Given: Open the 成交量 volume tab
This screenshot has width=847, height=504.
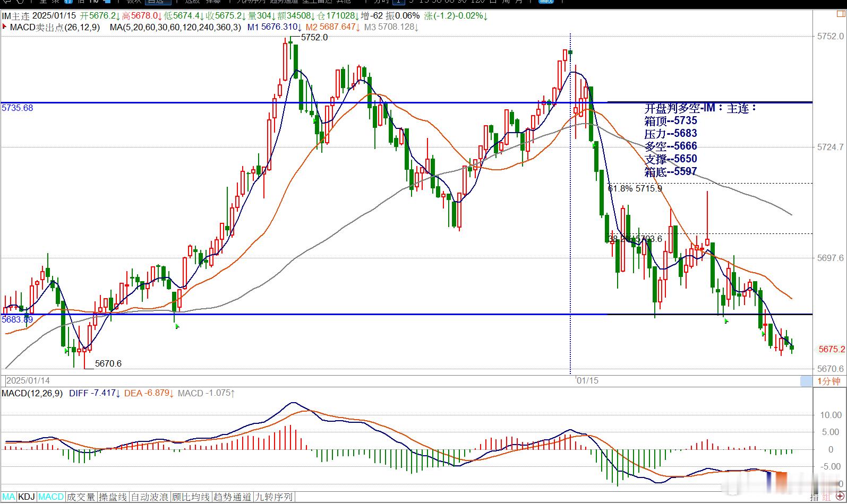Looking at the screenshot, I should point(81,497).
